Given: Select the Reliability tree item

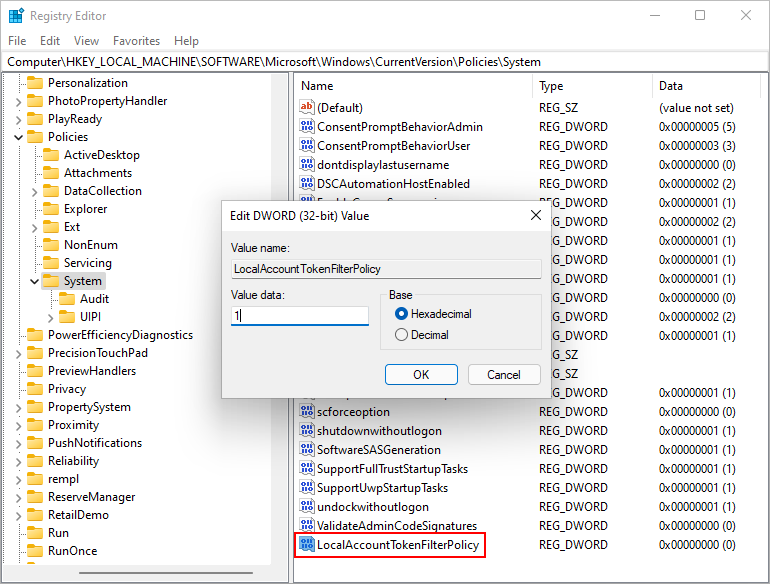Looking at the screenshot, I should pyautogui.click(x=73, y=461).
